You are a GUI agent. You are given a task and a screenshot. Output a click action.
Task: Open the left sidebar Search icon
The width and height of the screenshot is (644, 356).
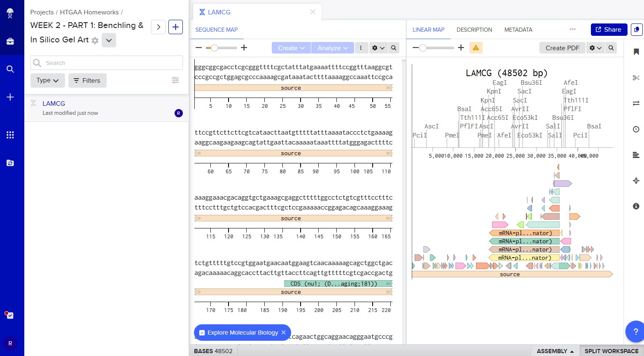click(10, 69)
